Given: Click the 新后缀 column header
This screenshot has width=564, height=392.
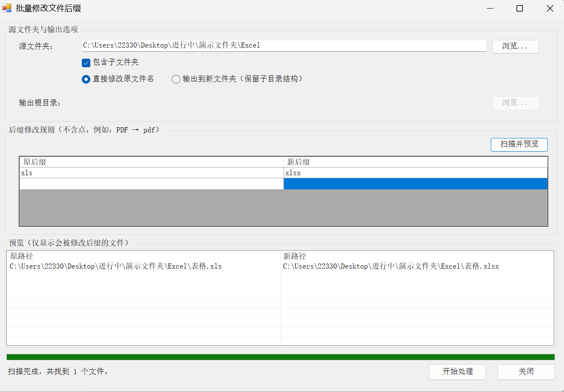Looking at the screenshot, I should pyautogui.click(x=415, y=162).
